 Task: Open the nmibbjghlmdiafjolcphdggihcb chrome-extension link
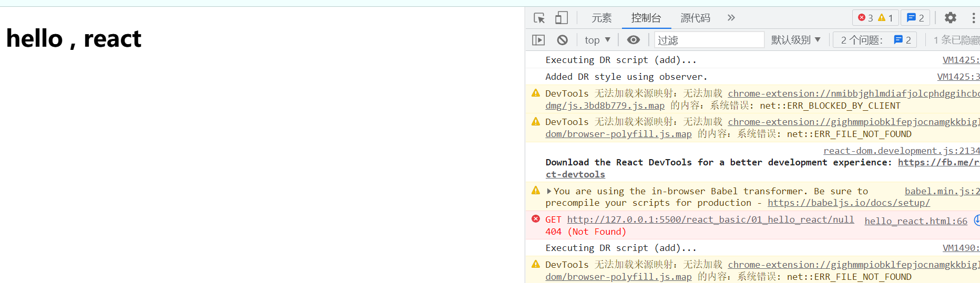click(854, 93)
